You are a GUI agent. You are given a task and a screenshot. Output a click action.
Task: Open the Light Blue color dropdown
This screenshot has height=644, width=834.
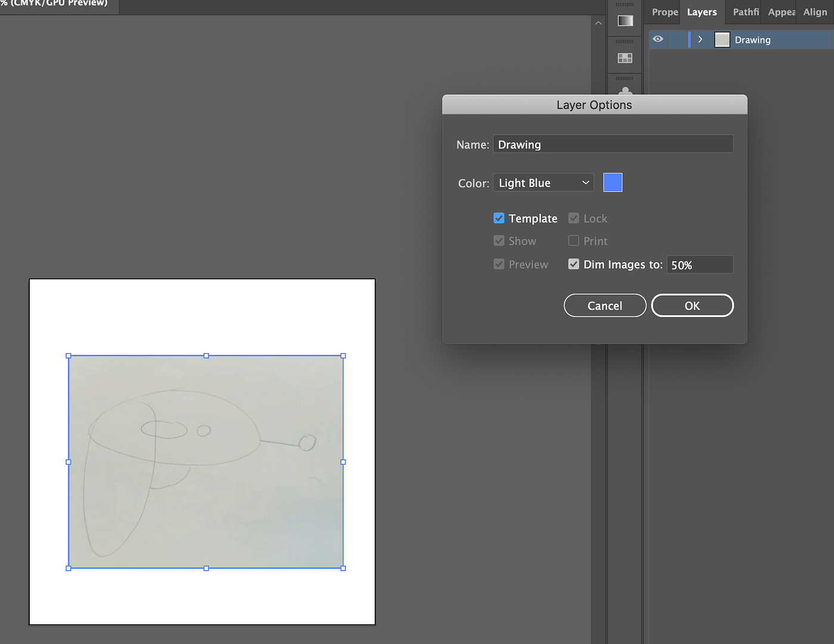[x=543, y=183]
